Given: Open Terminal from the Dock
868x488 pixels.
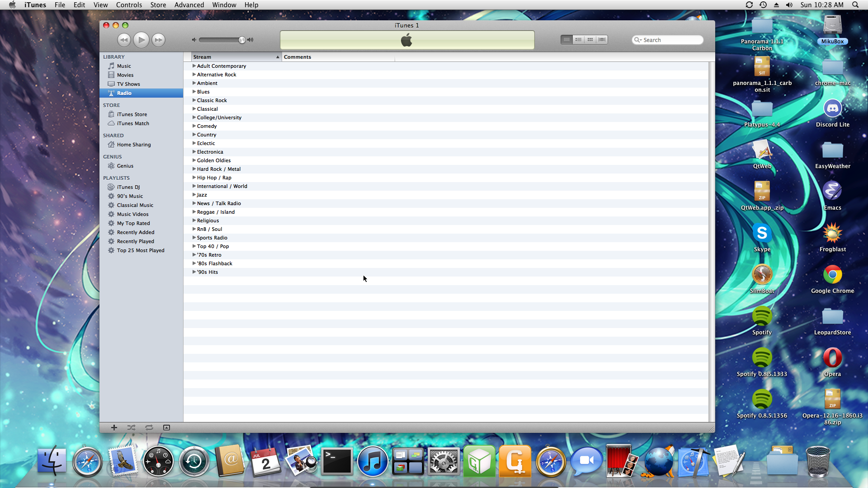Looking at the screenshot, I should [337, 462].
